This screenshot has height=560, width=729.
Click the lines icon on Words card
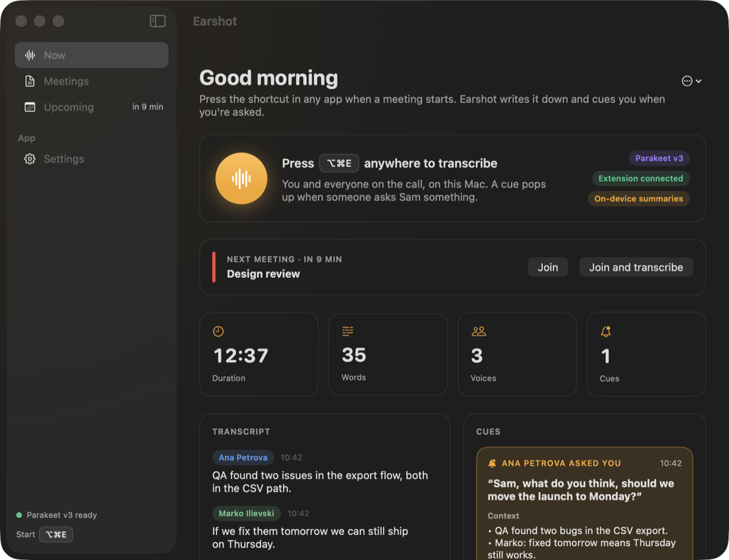(348, 331)
